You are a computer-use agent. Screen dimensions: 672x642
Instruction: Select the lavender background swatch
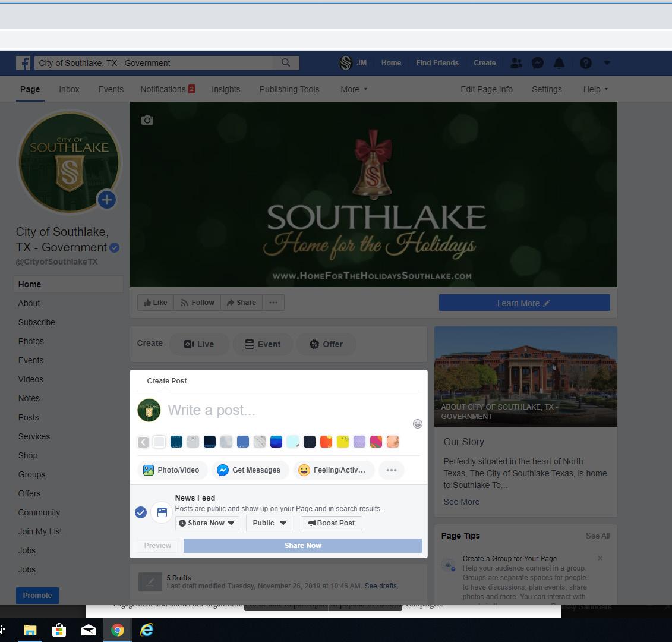(x=359, y=442)
